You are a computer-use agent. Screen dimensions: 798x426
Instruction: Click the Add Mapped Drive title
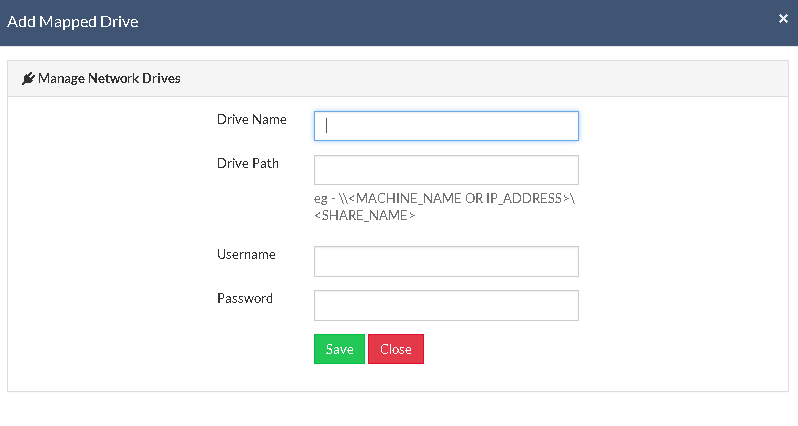(x=73, y=22)
